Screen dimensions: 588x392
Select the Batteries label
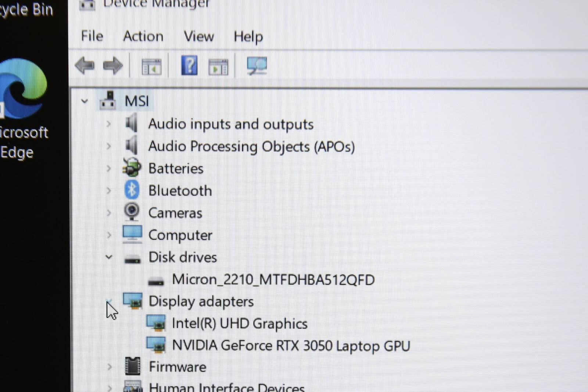[x=176, y=168]
